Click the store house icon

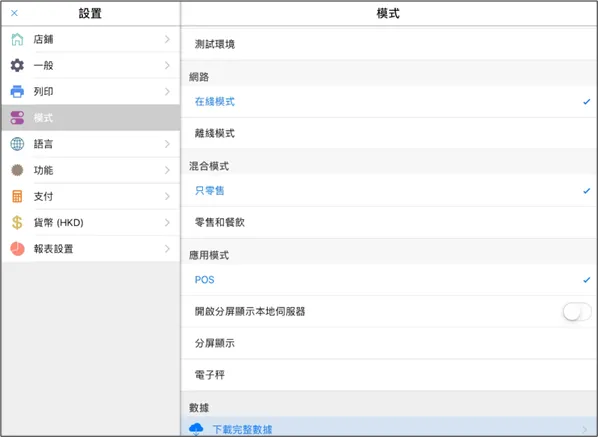17,39
